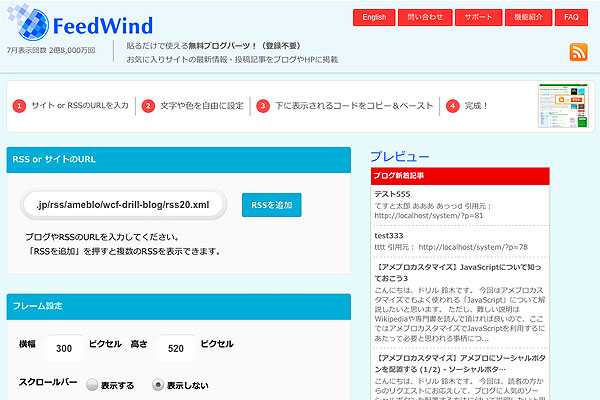Click the 貼るだけで使える無料ブログパーツ tagline
Viewport: 600px width, 400px height.
coord(213,46)
